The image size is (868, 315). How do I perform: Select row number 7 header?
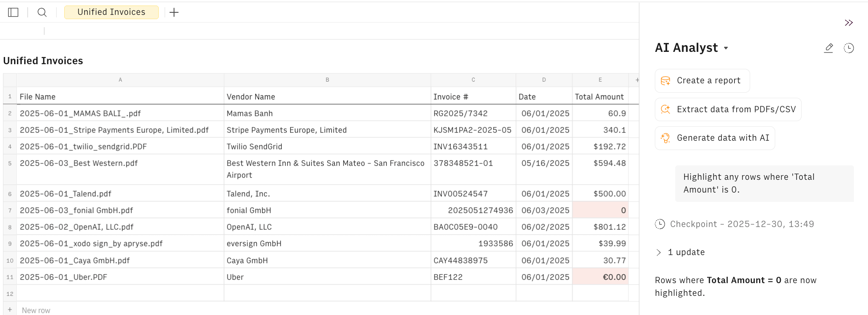10,210
